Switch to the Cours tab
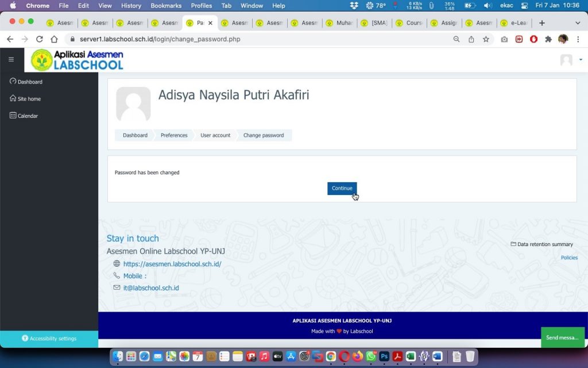This screenshot has height=368, width=588. [409, 23]
